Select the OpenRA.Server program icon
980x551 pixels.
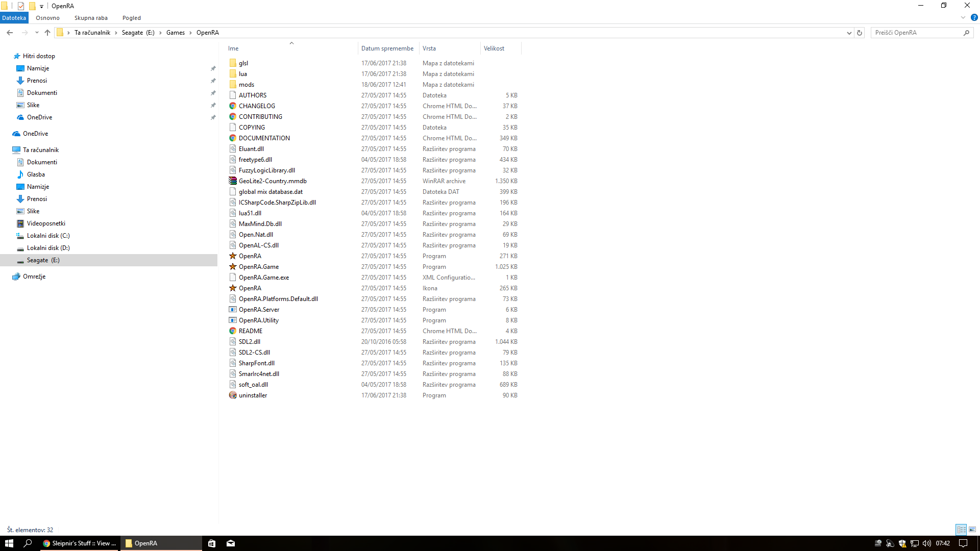pyautogui.click(x=233, y=310)
